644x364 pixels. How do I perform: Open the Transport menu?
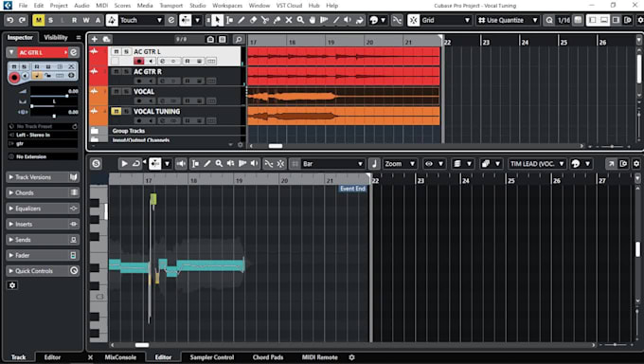click(170, 6)
